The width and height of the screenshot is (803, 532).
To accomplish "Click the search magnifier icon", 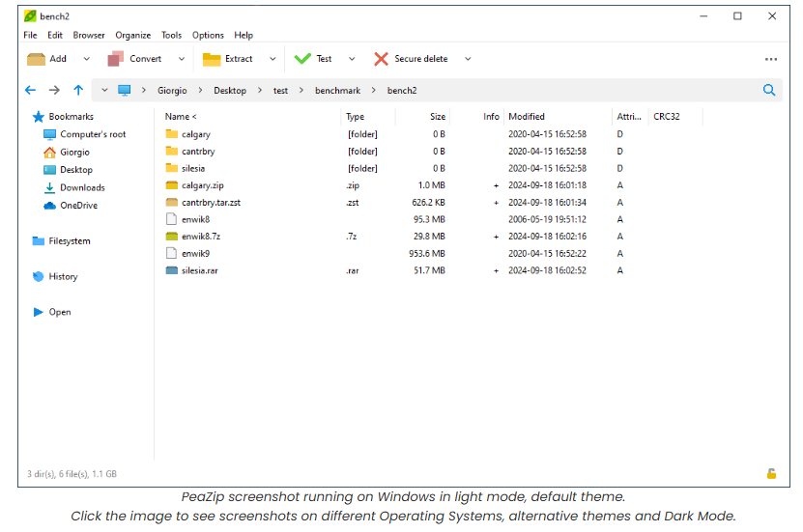I will [x=769, y=91].
